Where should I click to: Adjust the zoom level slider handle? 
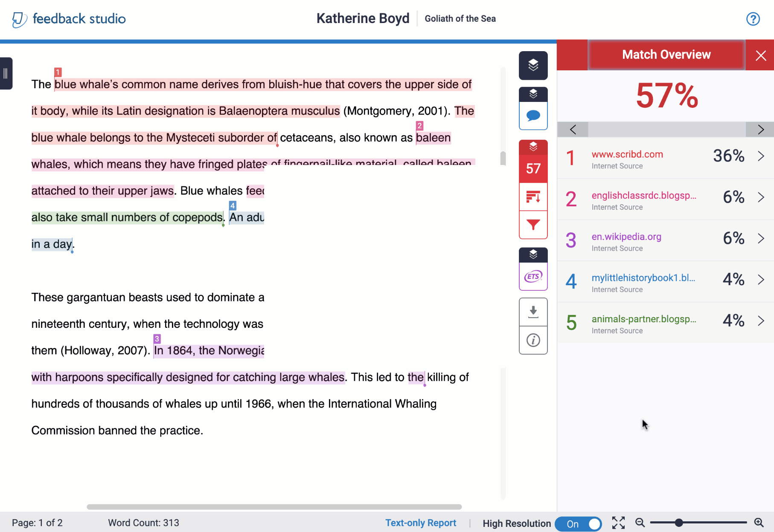[679, 523]
